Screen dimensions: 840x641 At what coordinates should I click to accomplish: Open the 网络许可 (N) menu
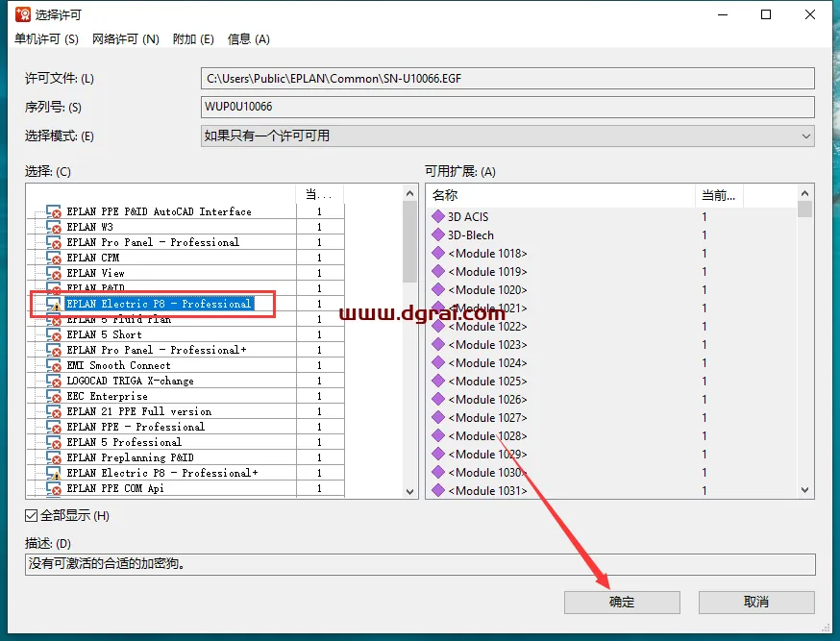(x=125, y=39)
